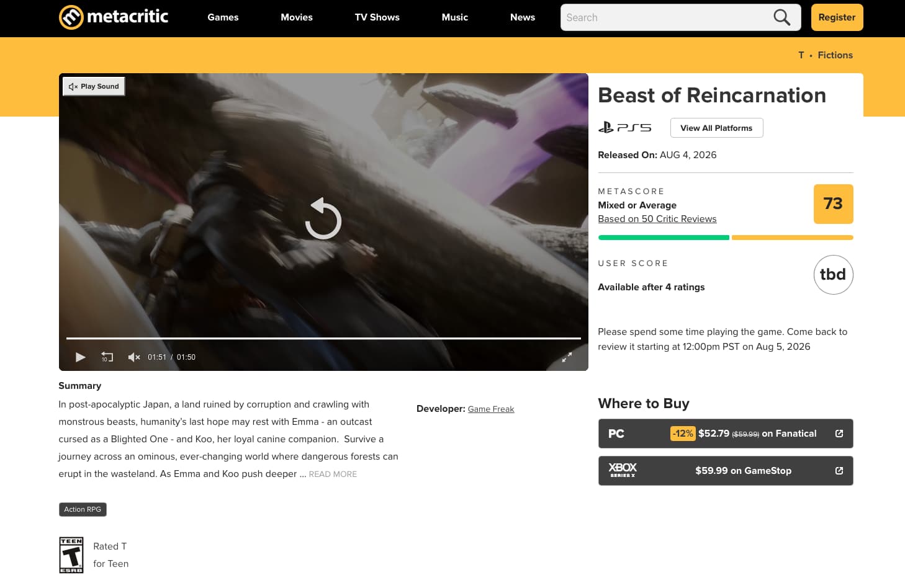Buy Xbox version on GameStop
This screenshot has width=905, height=588.
point(726,471)
